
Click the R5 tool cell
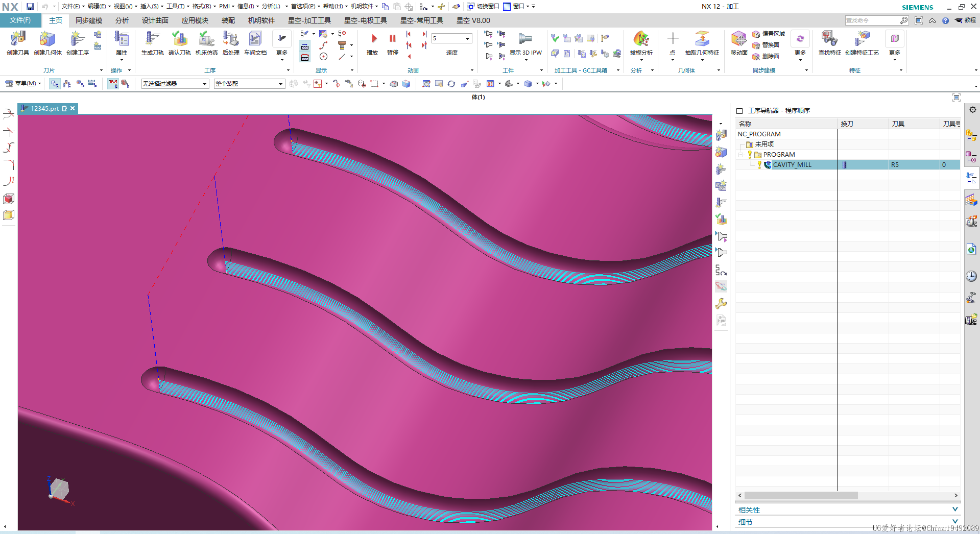coord(914,165)
